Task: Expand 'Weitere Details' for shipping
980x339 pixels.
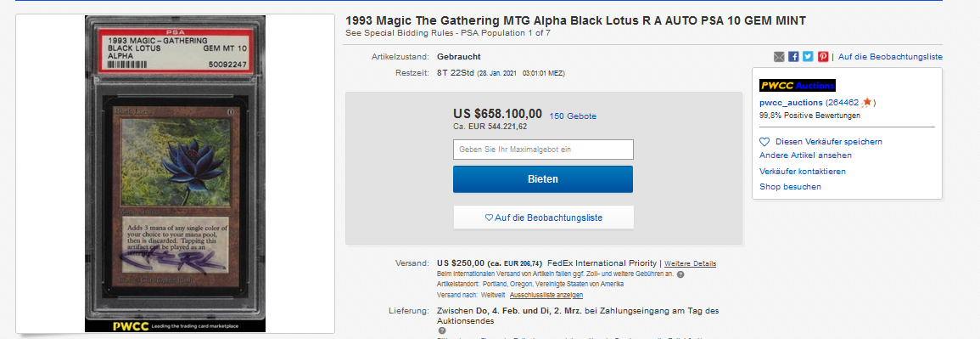Action: pyautogui.click(x=690, y=264)
